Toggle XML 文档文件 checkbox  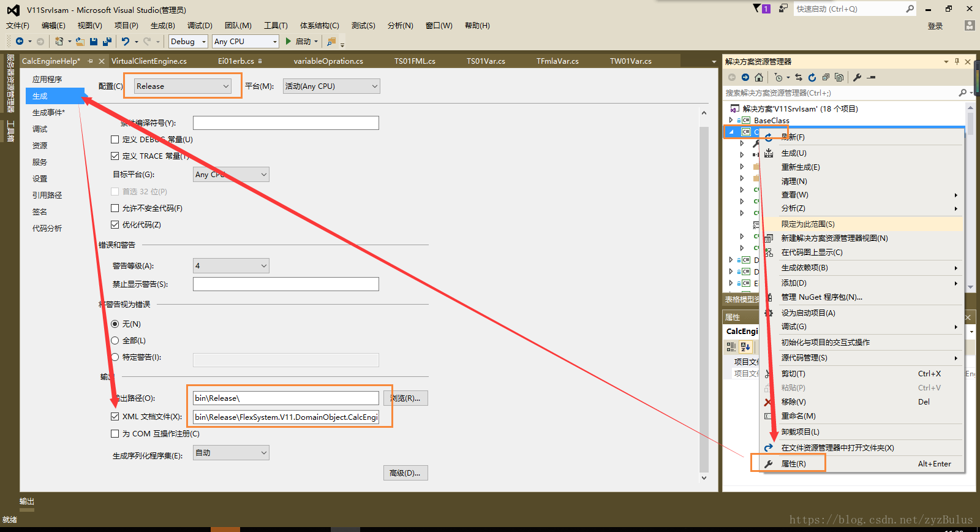point(115,417)
